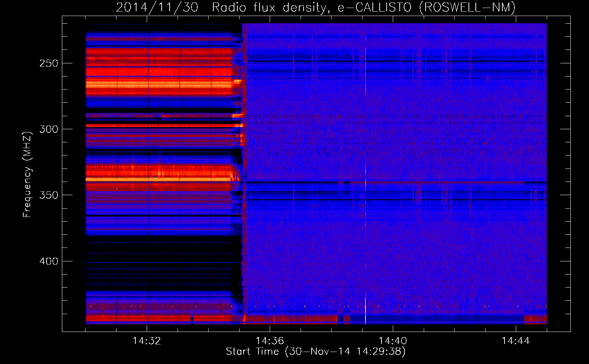Click the red strip at bottom-right plot corner
The height and width of the screenshot is (364, 589).
point(535,320)
